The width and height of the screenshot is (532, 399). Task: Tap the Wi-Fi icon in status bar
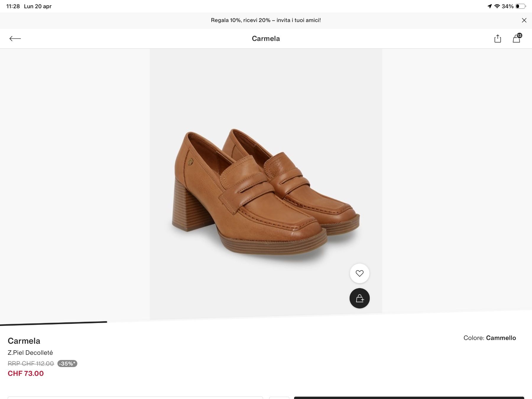(x=497, y=6)
